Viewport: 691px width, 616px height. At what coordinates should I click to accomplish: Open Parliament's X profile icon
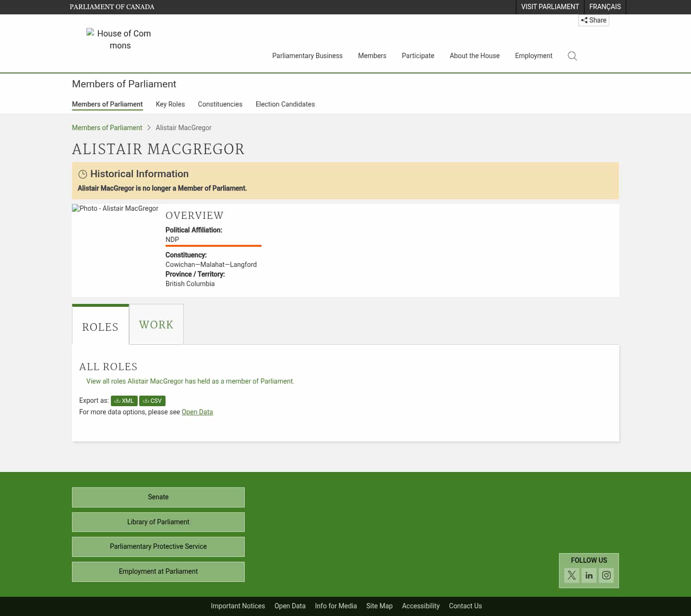click(x=572, y=575)
